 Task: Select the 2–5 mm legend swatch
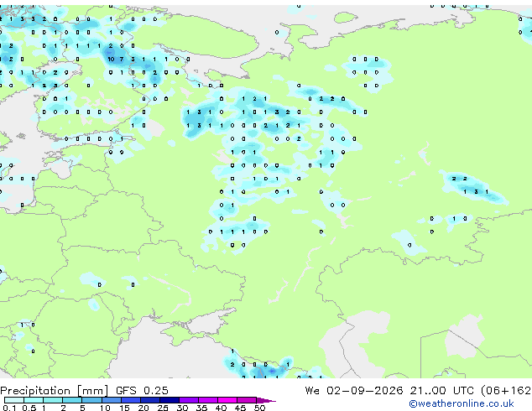[x=72, y=400]
